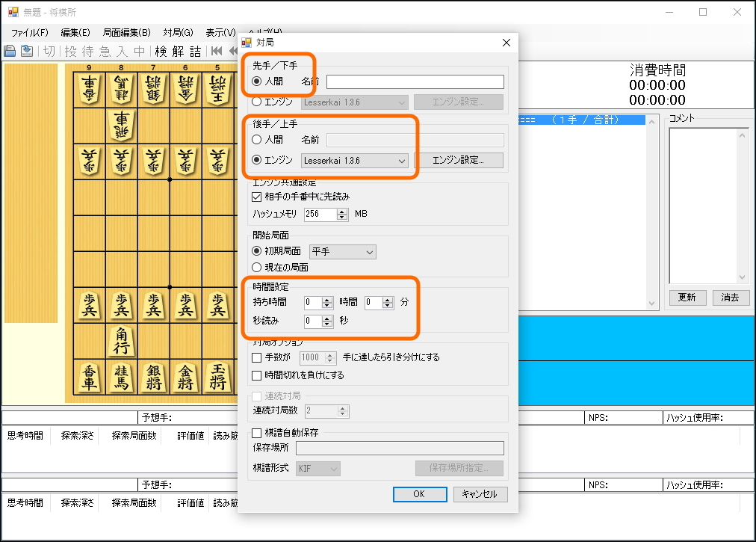Open the 対局 menu

click(x=177, y=32)
